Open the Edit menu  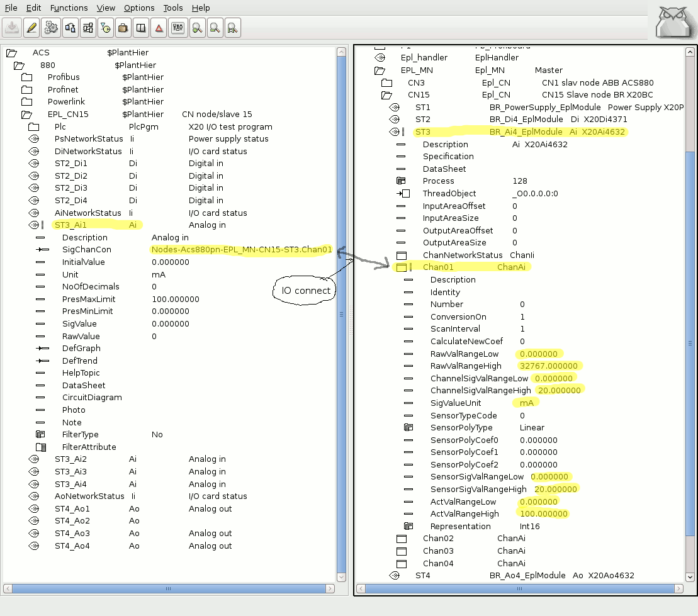pos(33,8)
